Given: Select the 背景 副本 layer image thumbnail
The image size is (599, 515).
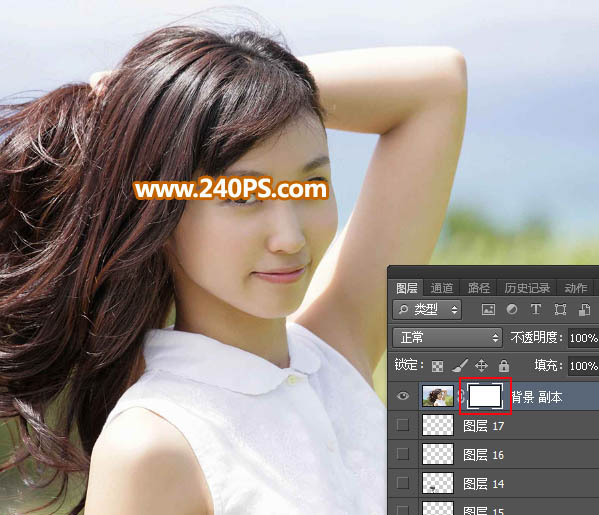Looking at the screenshot, I should [438, 396].
